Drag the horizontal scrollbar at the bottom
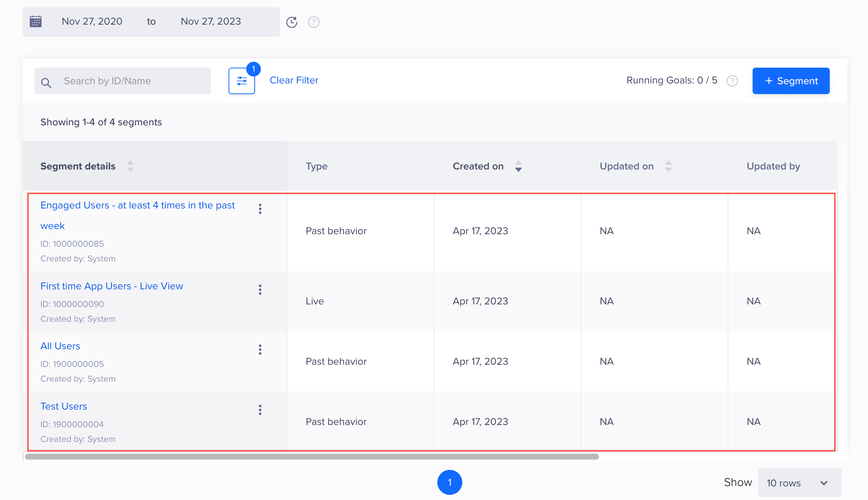The width and height of the screenshot is (868, 500). [310, 458]
